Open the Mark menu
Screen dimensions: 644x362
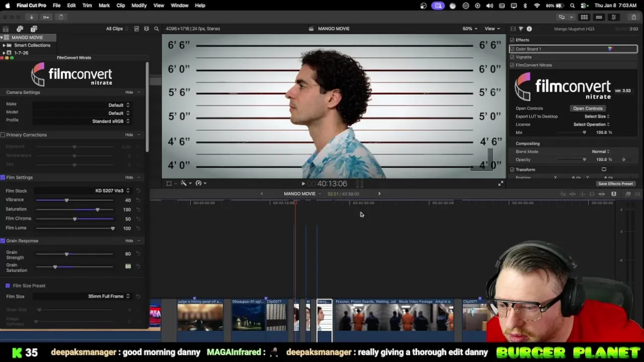(104, 6)
